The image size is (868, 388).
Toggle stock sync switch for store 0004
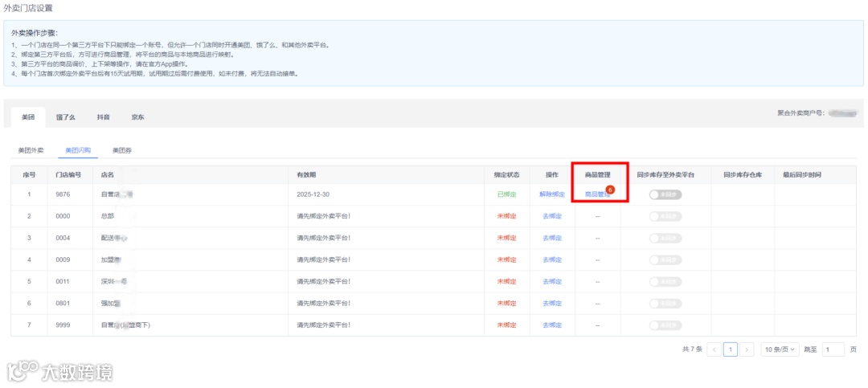pyautogui.click(x=665, y=238)
